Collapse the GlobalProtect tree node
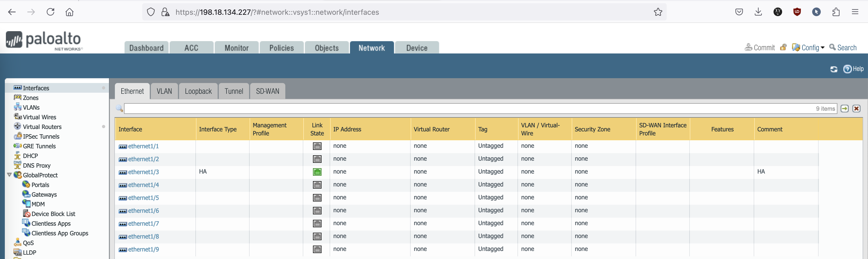This screenshot has width=868, height=259. (9, 175)
